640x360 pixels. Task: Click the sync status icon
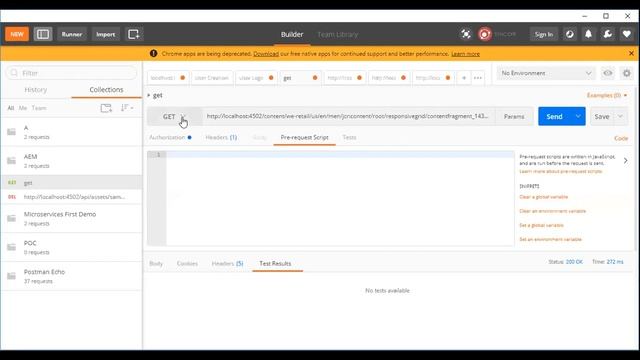coord(485,34)
